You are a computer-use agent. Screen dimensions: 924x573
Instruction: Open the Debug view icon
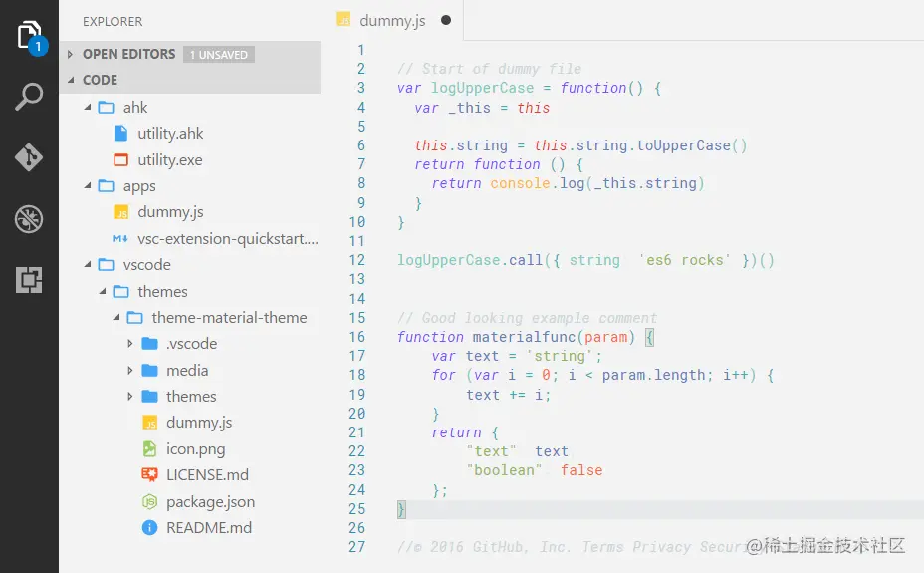click(29, 219)
